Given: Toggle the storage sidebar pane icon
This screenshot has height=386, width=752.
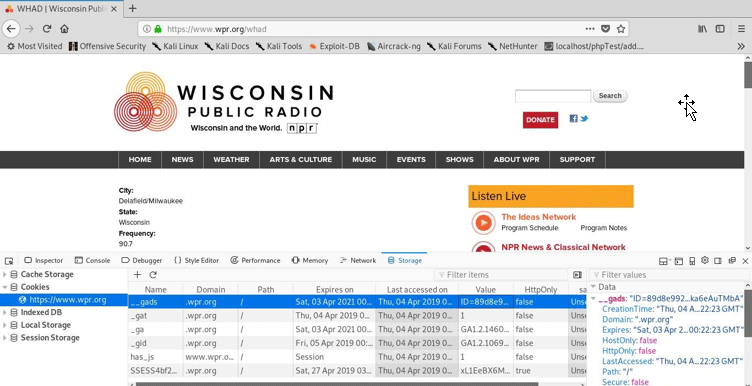Looking at the screenshot, I should pyautogui.click(x=577, y=275).
